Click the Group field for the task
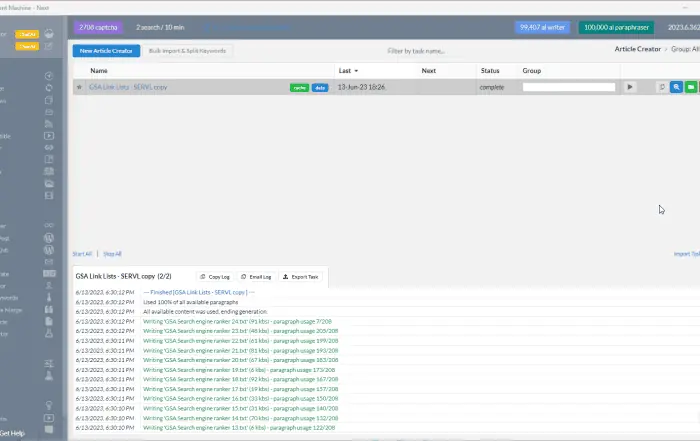Image resolution: width=700 pixels, height=441 pixels. [x=568, y=88]
